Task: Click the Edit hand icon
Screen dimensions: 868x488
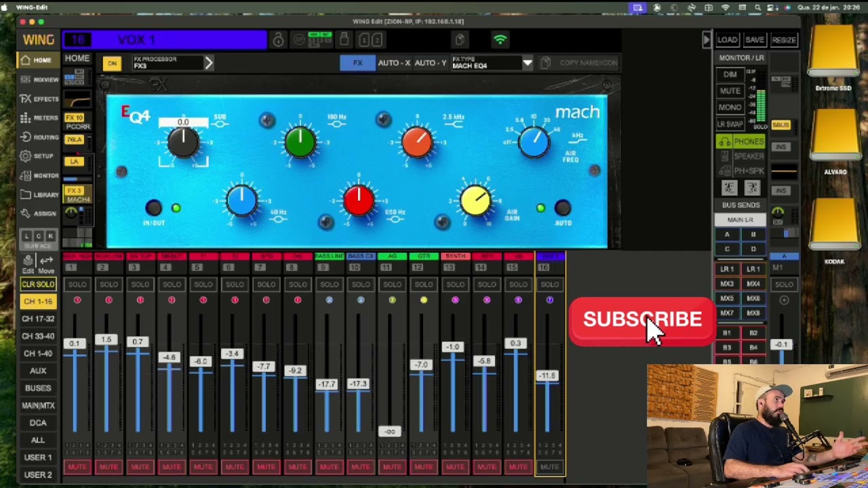Action: (28, 264)
